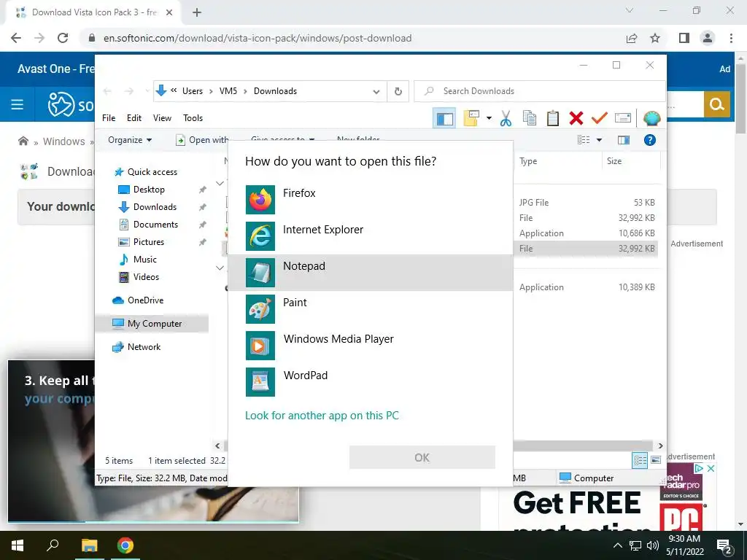Click Look for another app on this PC

322,415
